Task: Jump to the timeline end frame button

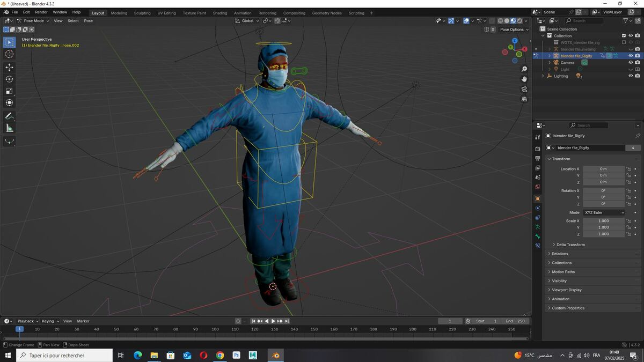Action: (287, 321)
